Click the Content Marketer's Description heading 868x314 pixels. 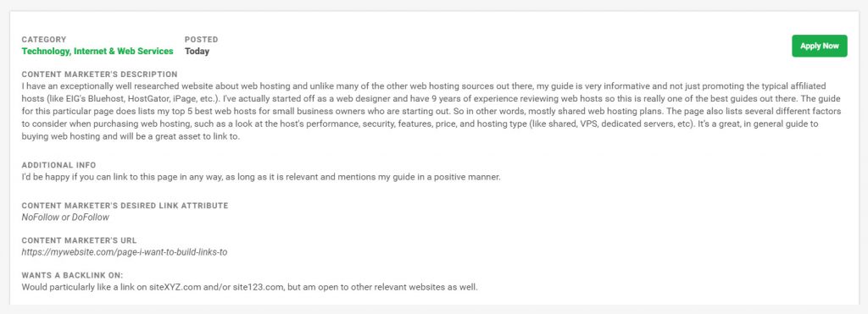(x=100, y=74)
